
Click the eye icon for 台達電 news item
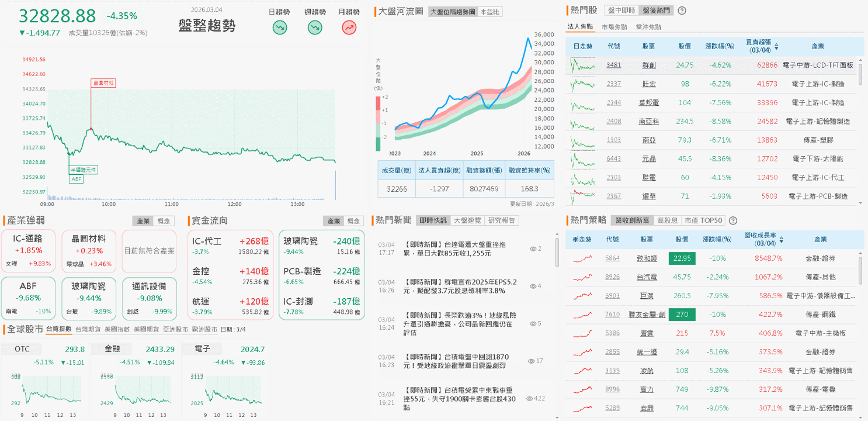533,249
